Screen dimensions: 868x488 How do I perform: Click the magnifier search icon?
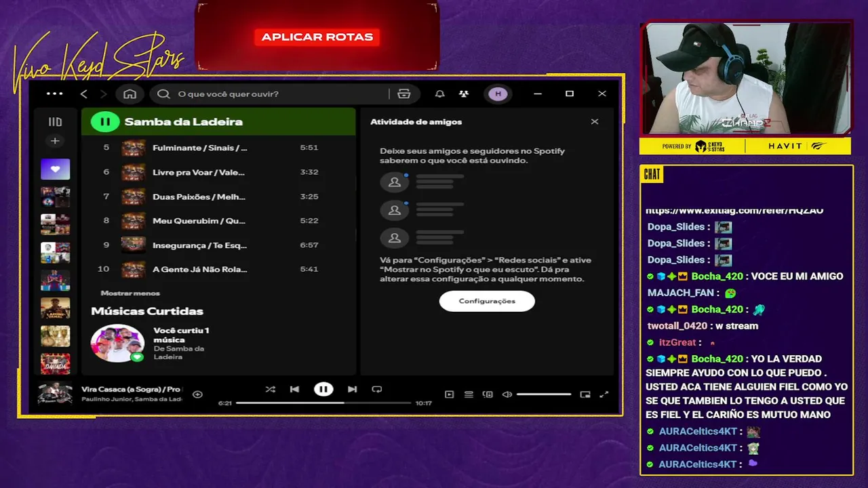click(x=163, y=94)
